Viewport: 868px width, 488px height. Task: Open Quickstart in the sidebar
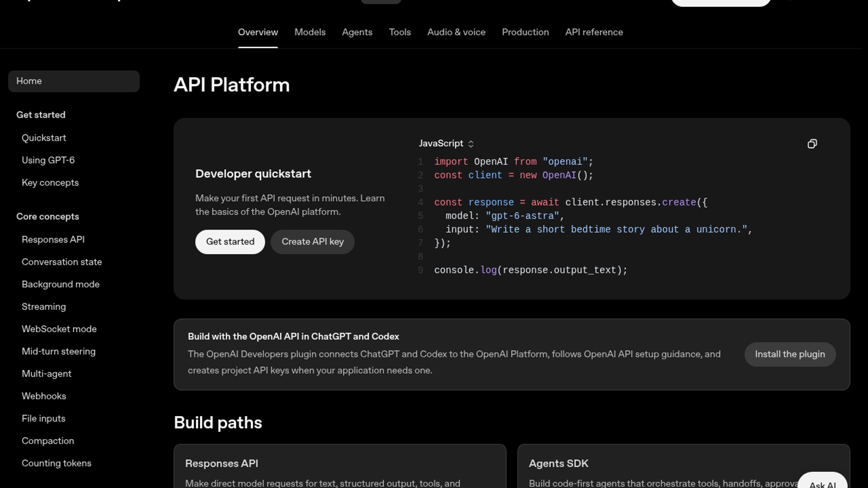[x=44, y=138]
